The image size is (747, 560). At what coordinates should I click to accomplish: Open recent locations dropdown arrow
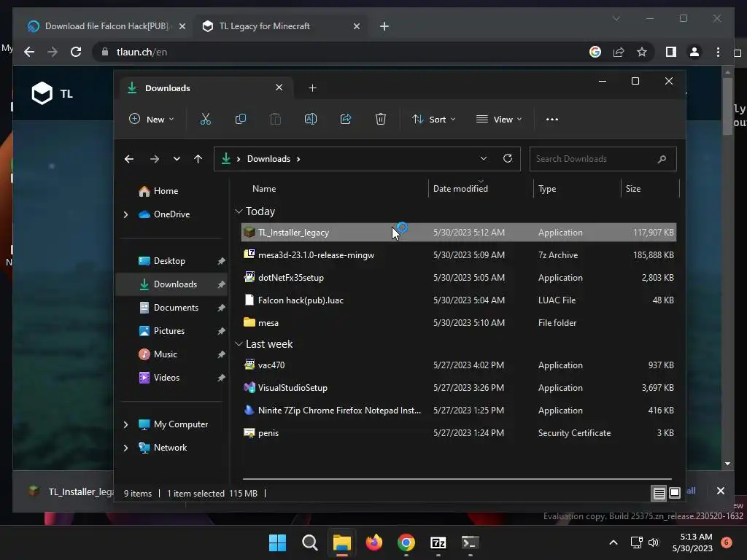177,159
